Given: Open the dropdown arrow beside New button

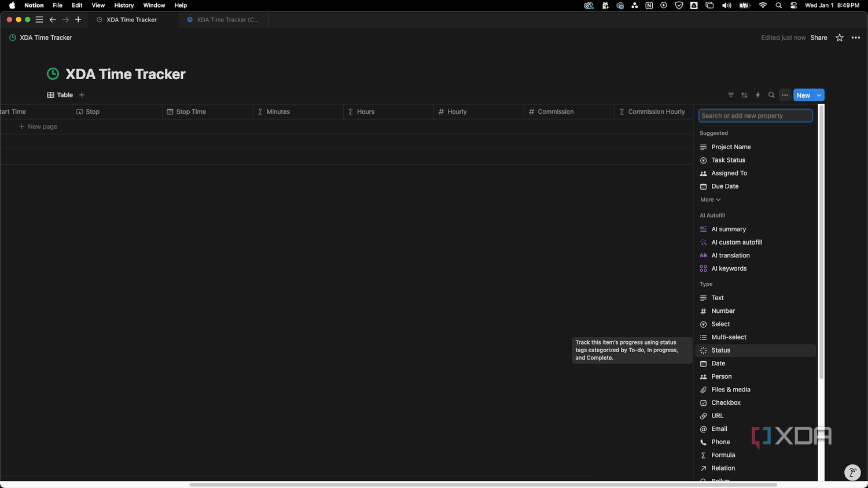Looking at the screenshot, I should [819, 95].
